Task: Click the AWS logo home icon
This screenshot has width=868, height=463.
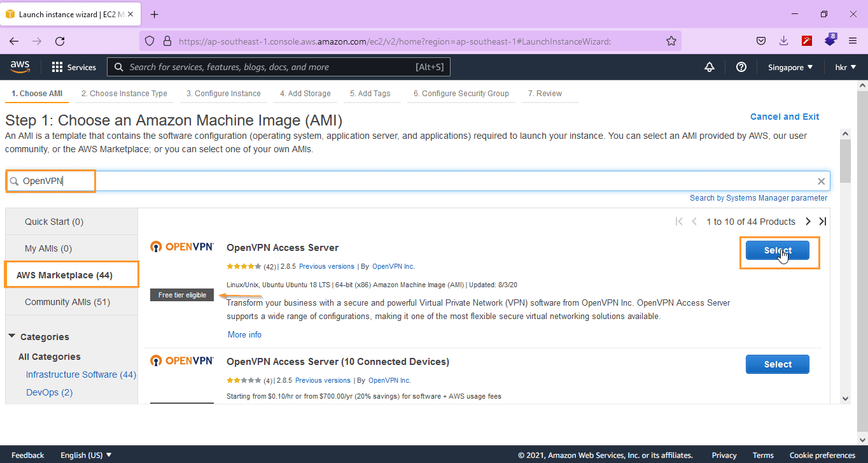Action: click(20, 67)
